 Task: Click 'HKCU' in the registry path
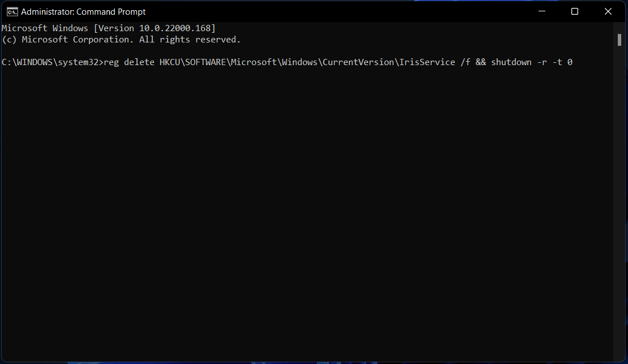point(170,62)
